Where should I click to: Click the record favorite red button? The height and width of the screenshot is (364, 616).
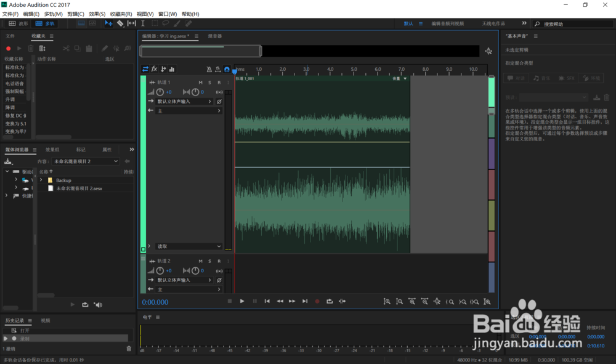point(8,48)
